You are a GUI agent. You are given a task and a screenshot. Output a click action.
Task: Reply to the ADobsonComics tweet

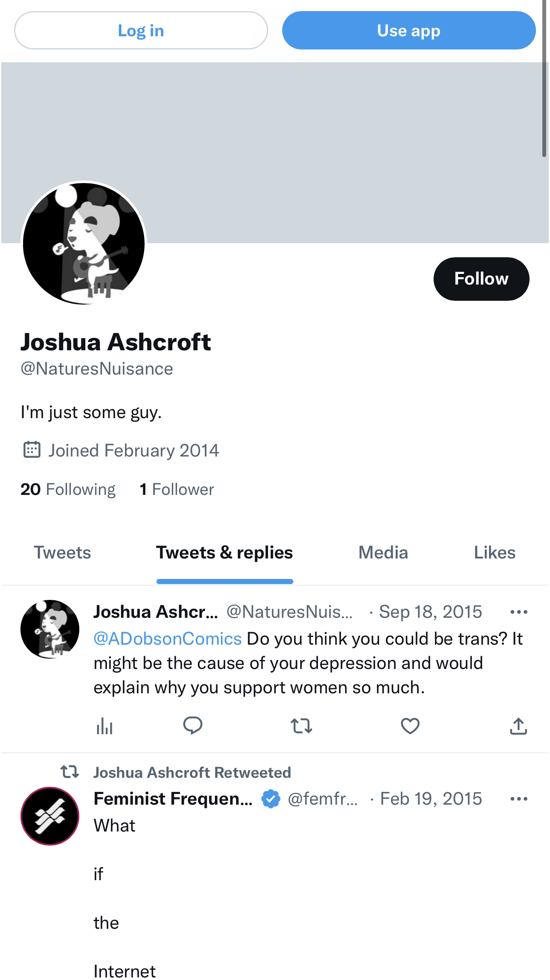tap(193, 726)
